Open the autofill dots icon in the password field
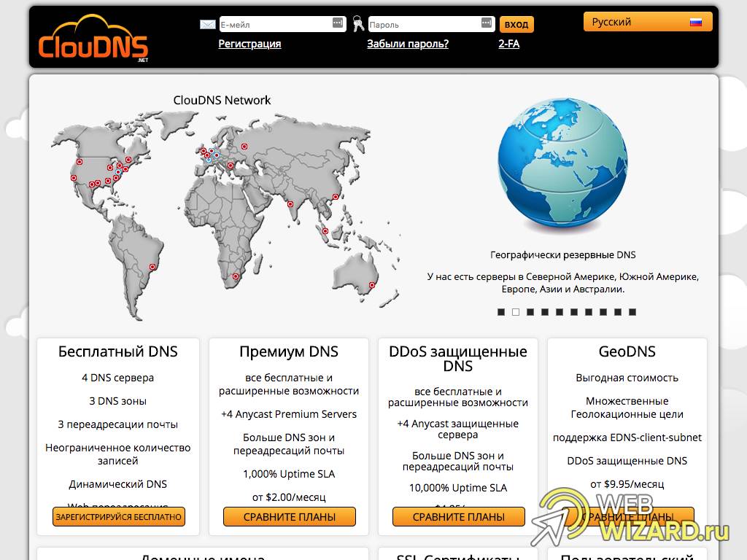The height and width of the screenshot is (560, 747). (x=484, y=23)
